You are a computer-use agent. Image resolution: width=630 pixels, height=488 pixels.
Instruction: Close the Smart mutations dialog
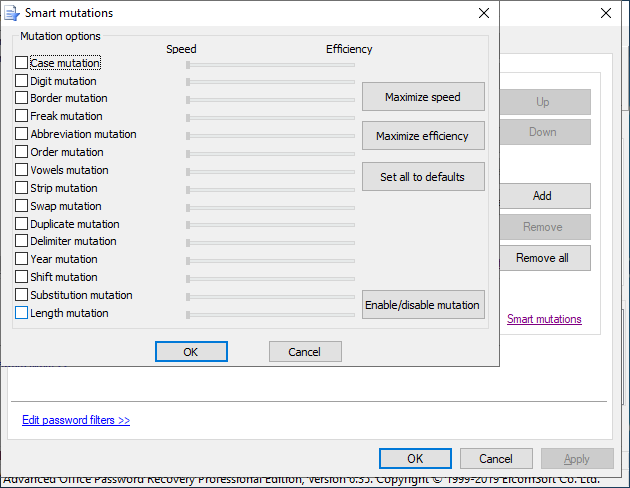(484, 13)
